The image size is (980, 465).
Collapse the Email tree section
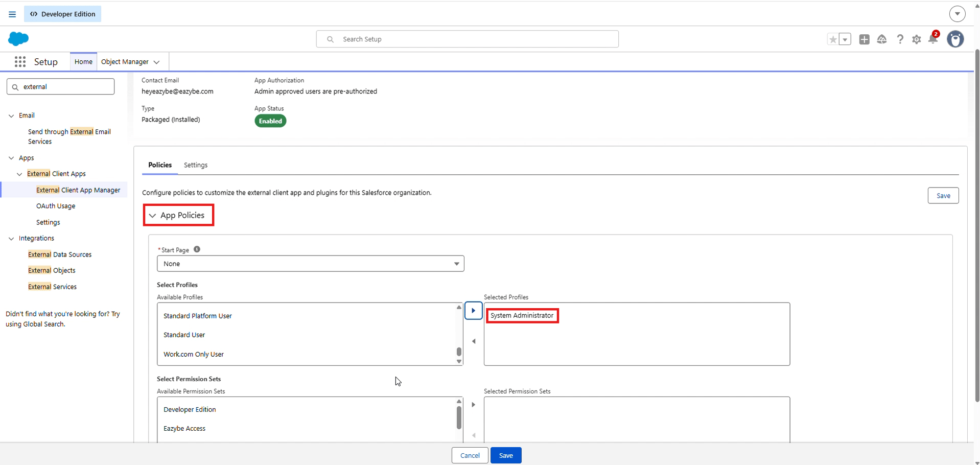(x=11, y=115)
